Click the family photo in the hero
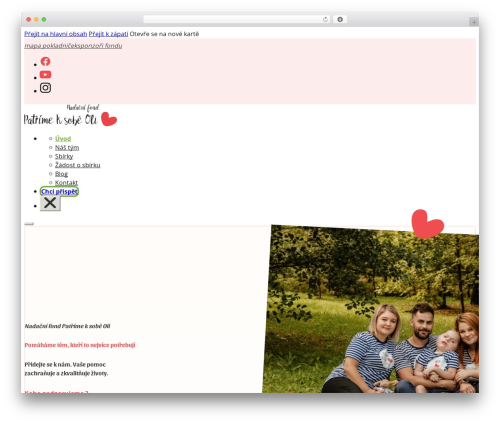 (x=371, y=309)
